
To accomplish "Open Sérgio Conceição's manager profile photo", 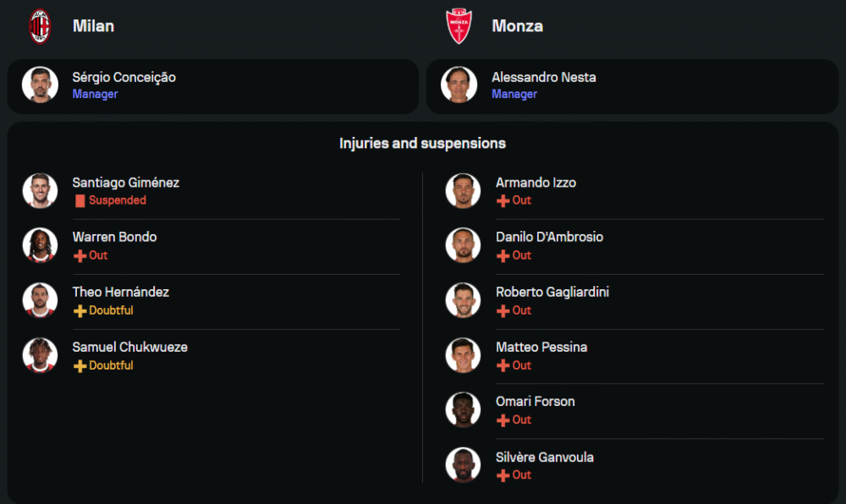I will (x=40, y=85).
